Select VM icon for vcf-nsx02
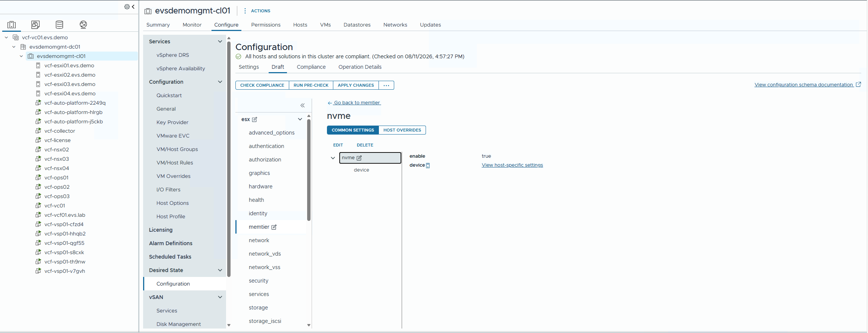The image size is (868, 333). tap(38, 149)
